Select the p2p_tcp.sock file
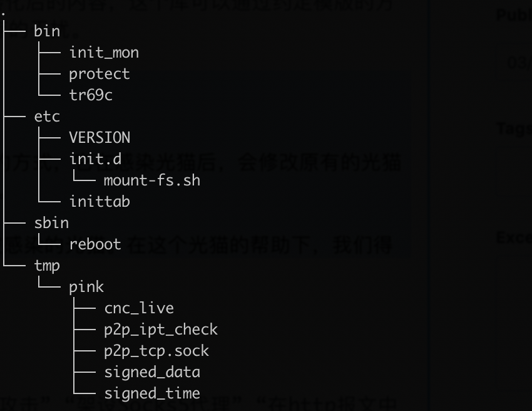The image size is (532, 411). pyautogui.click(x=156, y=351)
